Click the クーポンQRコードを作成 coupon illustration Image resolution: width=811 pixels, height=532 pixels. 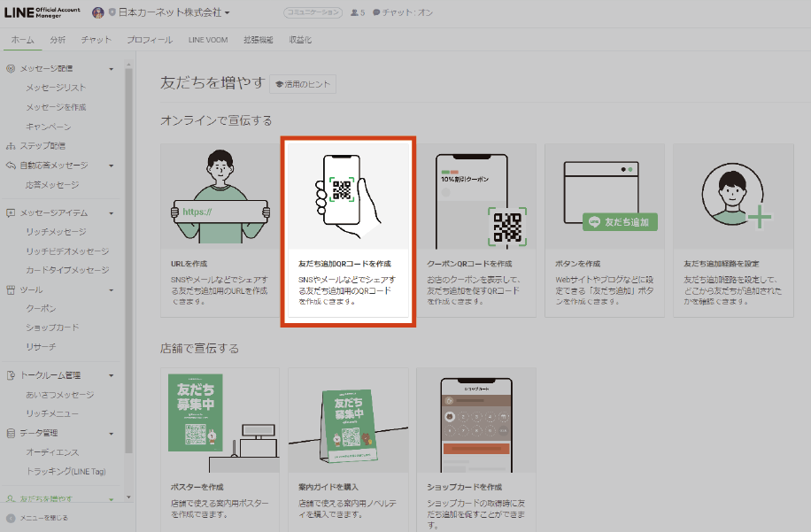pyautogui.click(x=476, y=197)
